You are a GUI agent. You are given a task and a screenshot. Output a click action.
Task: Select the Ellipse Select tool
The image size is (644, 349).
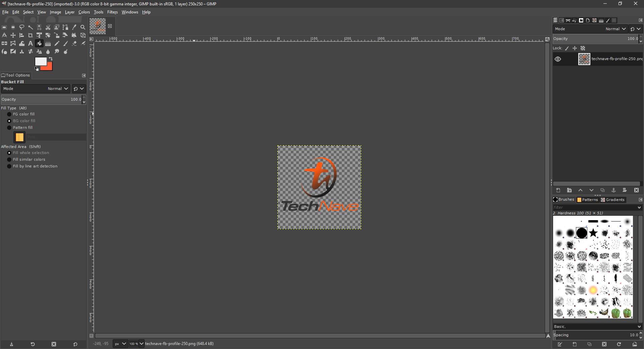tap(13, 27)
